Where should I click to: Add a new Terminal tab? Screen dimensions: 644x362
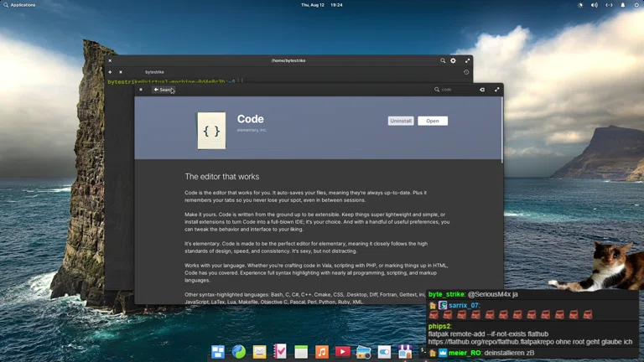(110, 72)
